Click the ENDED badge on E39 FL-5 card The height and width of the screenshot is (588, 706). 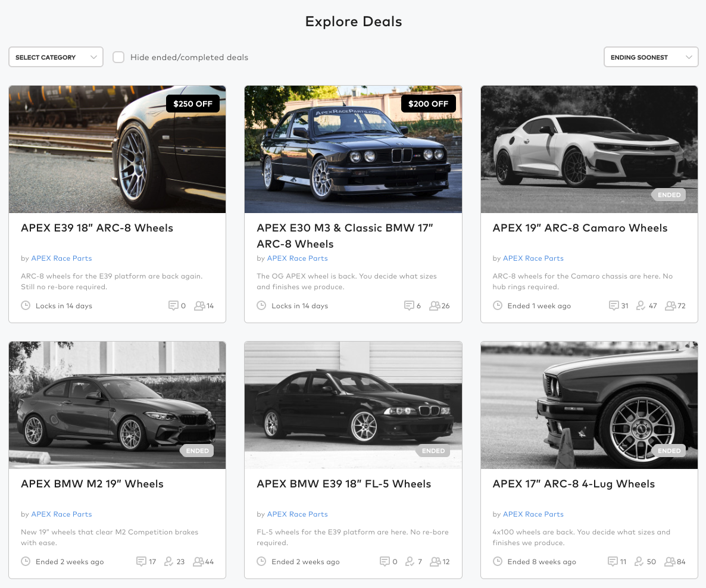pos(433,451)
